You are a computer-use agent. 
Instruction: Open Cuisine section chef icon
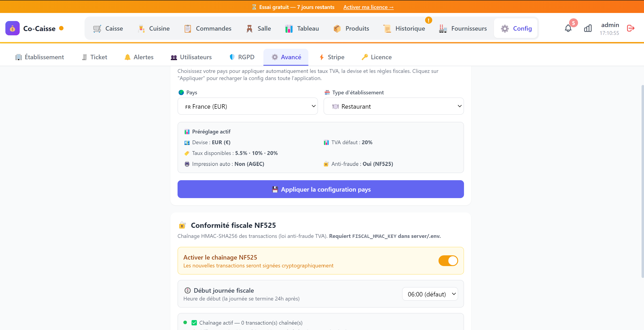[141, 29]
